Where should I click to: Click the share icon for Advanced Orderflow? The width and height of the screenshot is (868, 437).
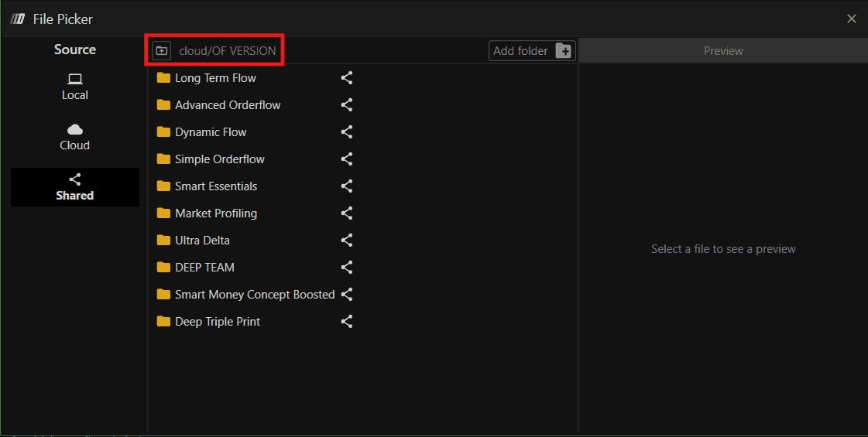coord(347,105)
